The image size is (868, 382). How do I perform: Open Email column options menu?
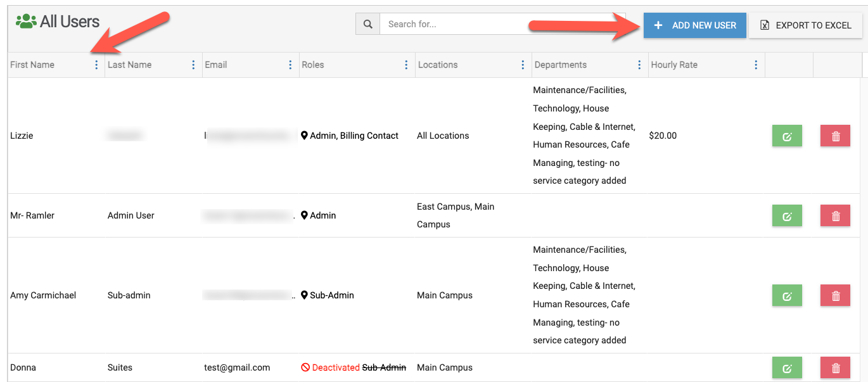point(290,65)
